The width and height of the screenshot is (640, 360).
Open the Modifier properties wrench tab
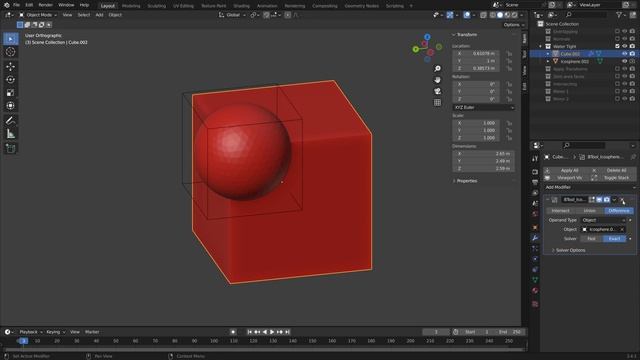(535, 238)
